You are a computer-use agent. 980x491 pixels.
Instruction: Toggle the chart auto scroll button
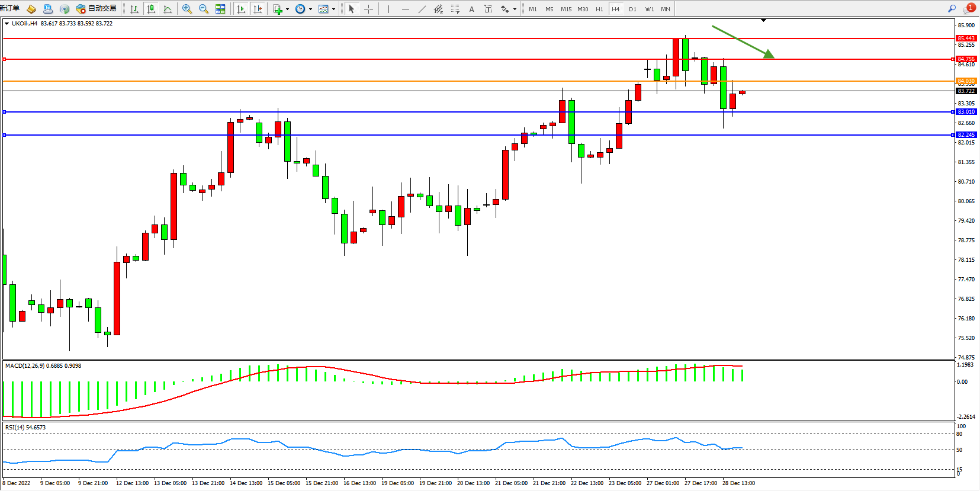click(241, 9)
